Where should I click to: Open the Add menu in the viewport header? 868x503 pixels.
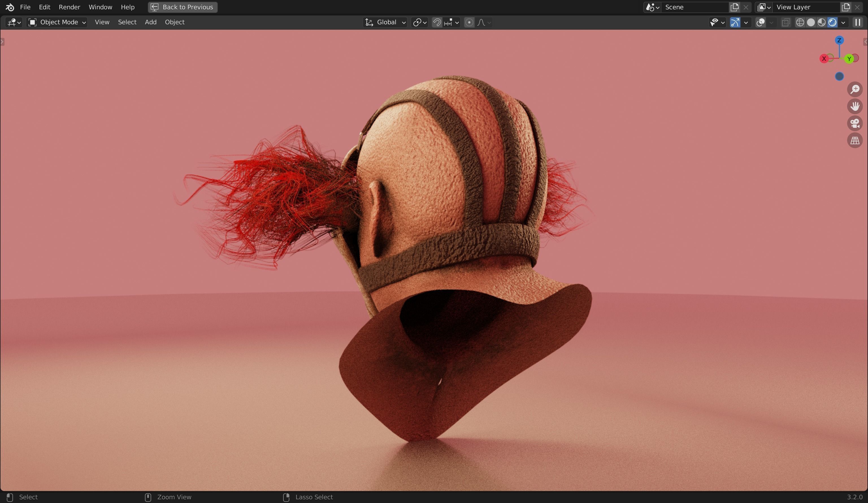click(x=150, y=22)
